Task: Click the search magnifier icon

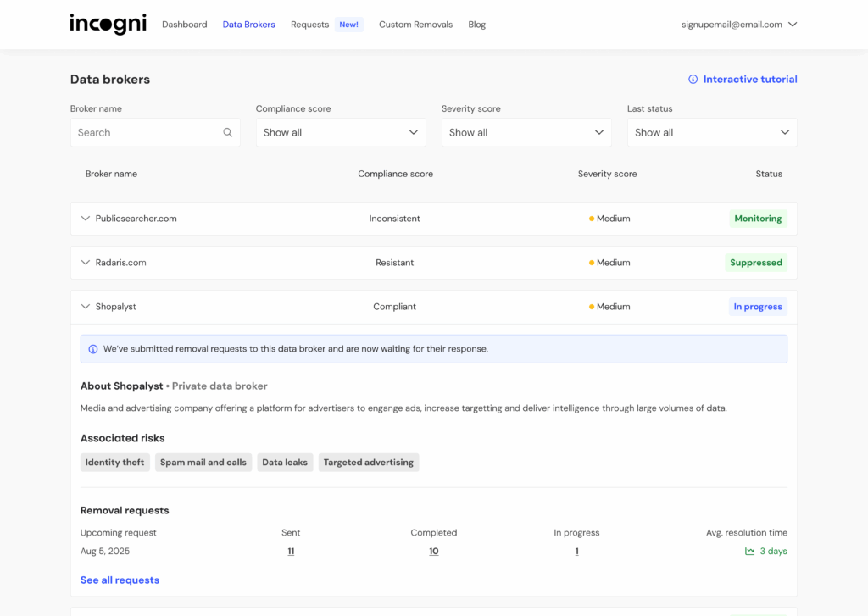Action: pyautogui.click(x=227, y=132)
